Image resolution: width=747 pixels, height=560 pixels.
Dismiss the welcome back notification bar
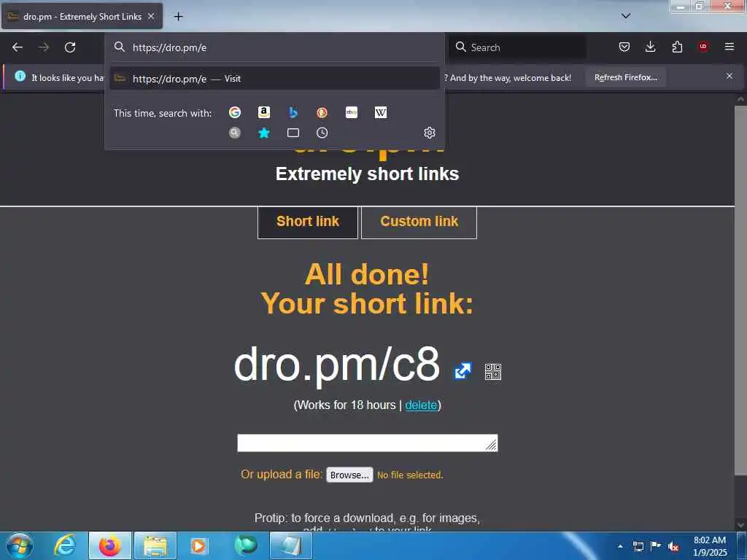729,76
